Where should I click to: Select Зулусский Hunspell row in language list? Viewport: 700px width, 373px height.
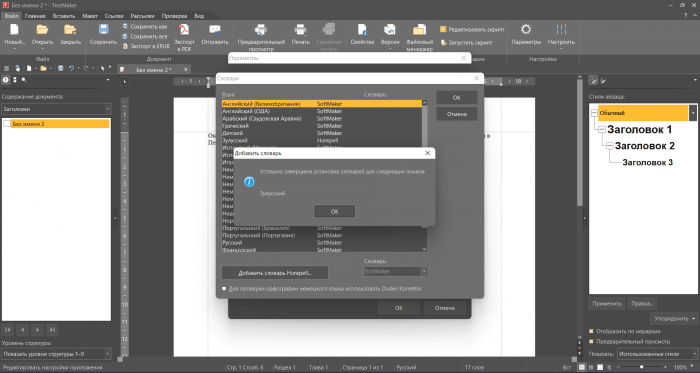(321, 140)
